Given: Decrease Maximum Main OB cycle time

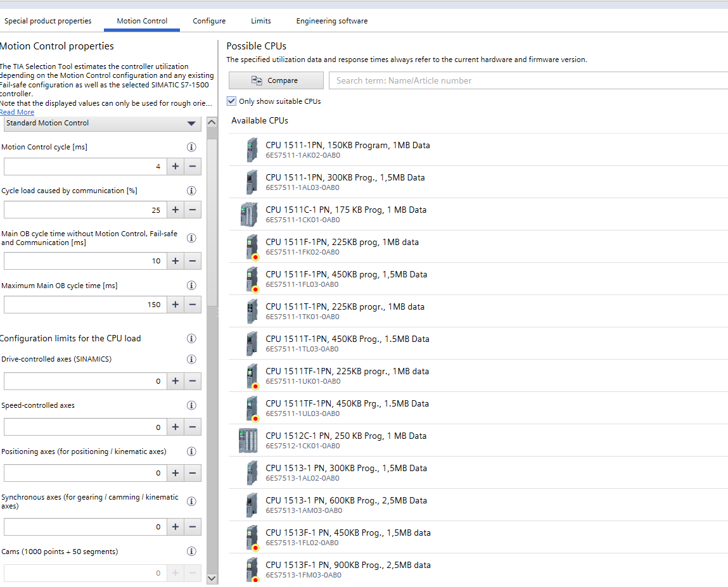Looking at the screenshot, I should (192, 305).
